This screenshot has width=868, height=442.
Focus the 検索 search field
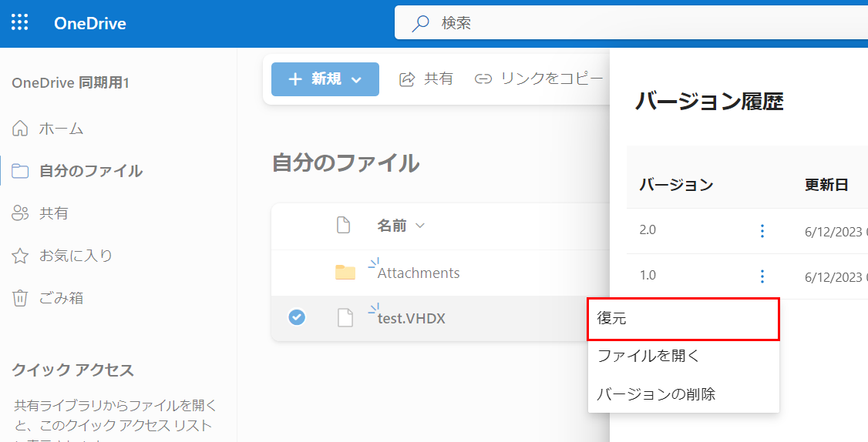631,23
